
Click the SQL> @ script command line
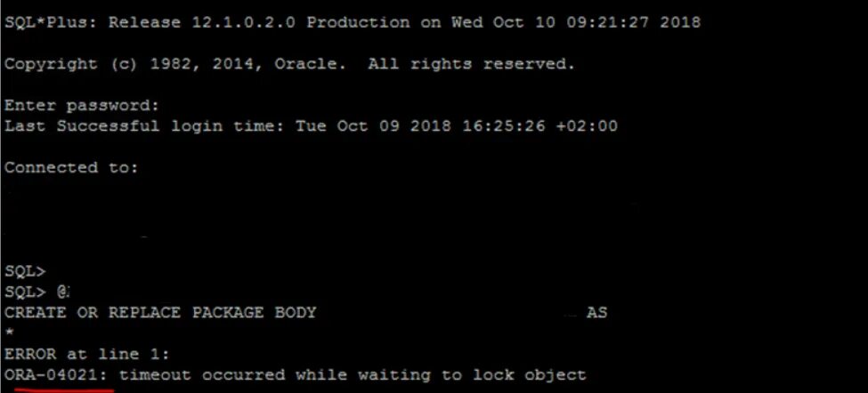click(37, 292)
